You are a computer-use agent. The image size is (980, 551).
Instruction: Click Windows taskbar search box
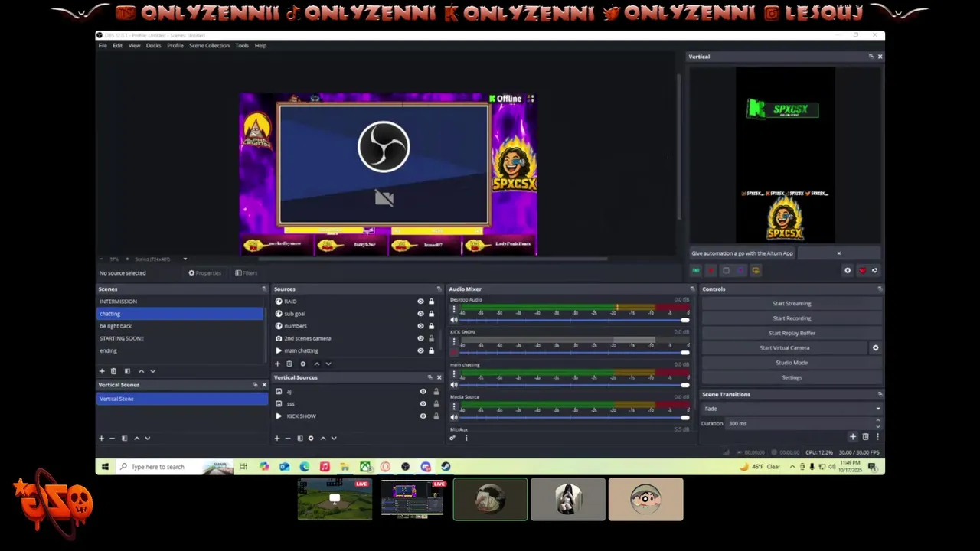pos(175,467)
